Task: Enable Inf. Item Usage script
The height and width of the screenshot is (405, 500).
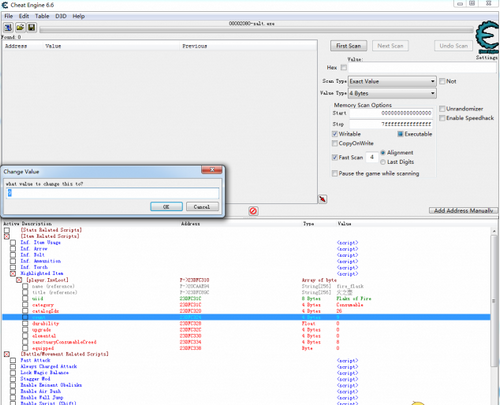Action: pyautogui.click(x=13, y=243)
